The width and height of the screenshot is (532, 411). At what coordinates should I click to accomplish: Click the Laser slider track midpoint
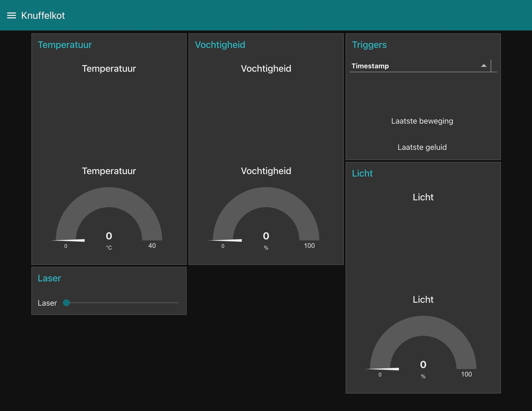pos(122,303)
